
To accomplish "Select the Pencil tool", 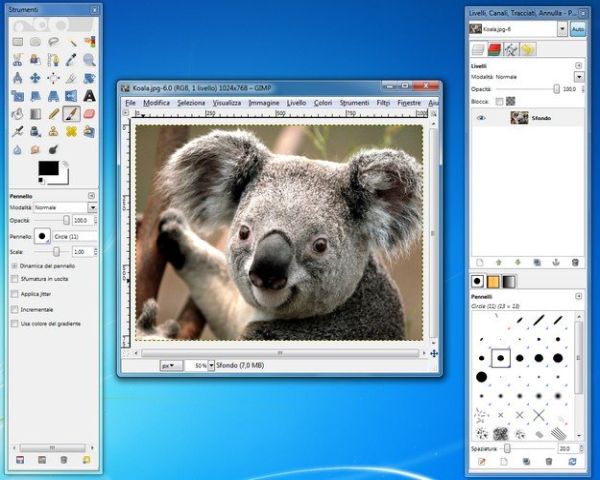I will point(53,113).
